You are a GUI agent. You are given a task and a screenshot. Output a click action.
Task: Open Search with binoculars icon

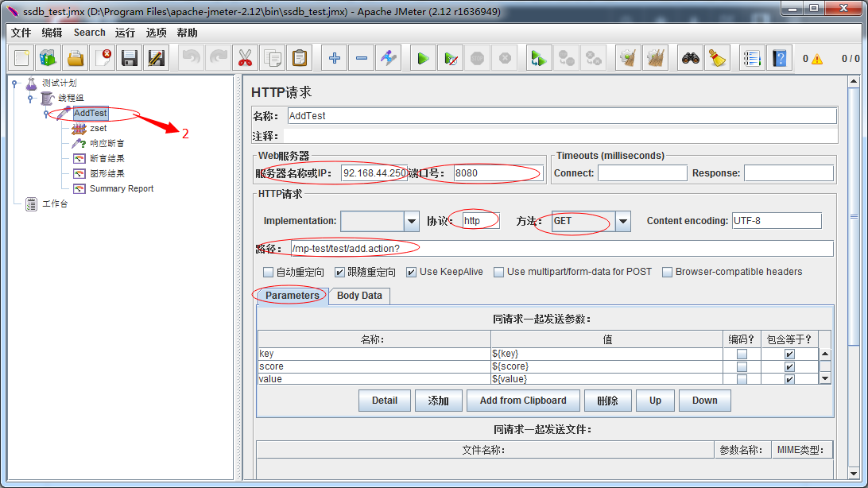coord(690,57)
